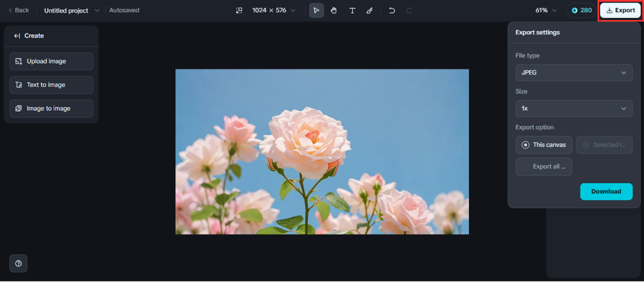
Task: Collapse the Create panel
Action: (17, 36)
